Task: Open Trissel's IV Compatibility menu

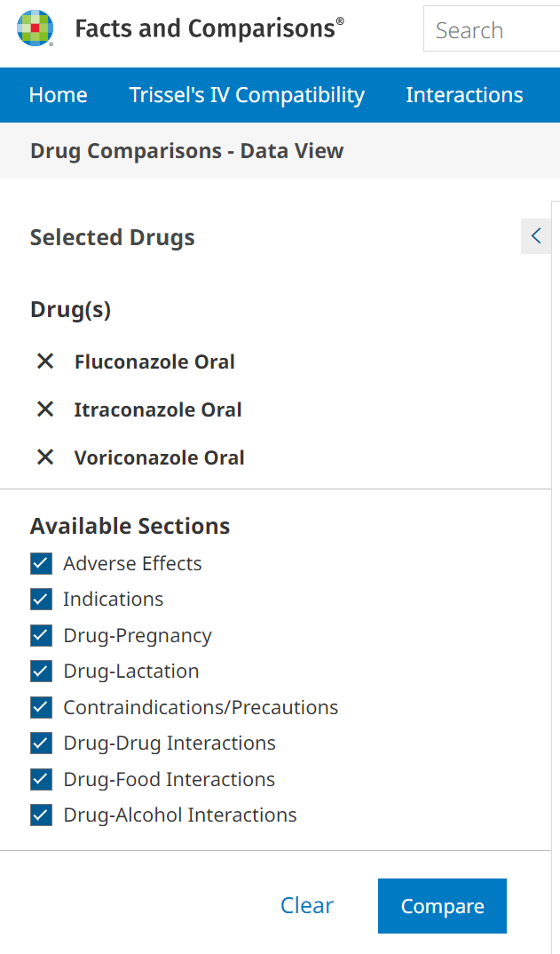Action: click(247, 95)
